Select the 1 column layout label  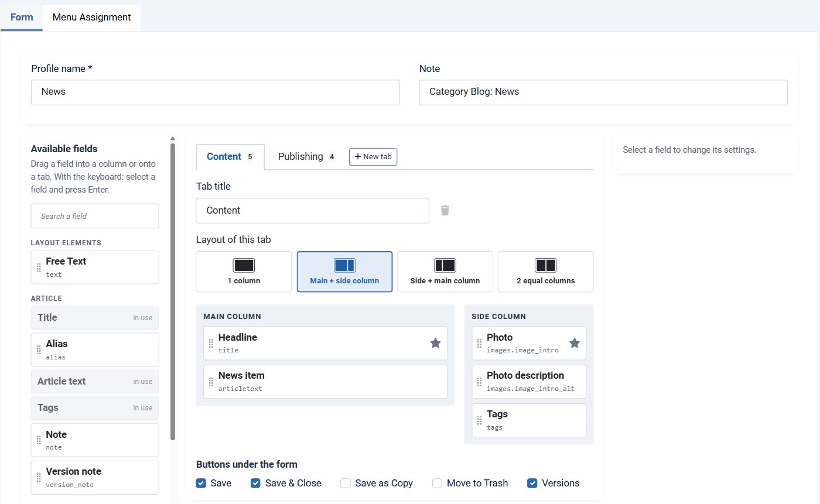(x=244, y=281)
